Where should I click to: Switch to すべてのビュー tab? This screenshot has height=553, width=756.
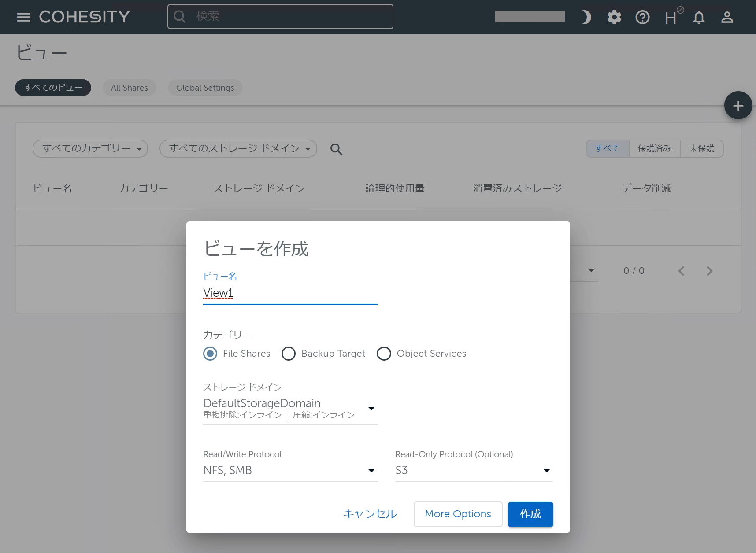click(53, 88)
